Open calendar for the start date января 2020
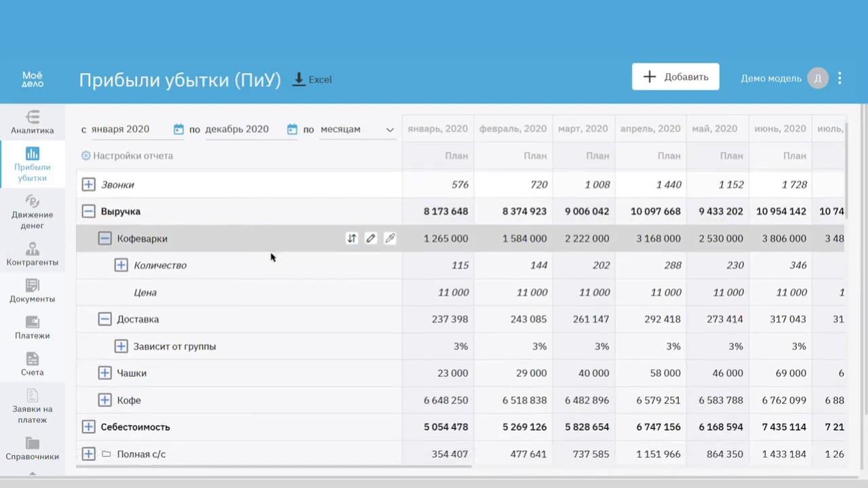Image resolution: width=868 pixels, height=488 pixels. [x=178, y=129]
